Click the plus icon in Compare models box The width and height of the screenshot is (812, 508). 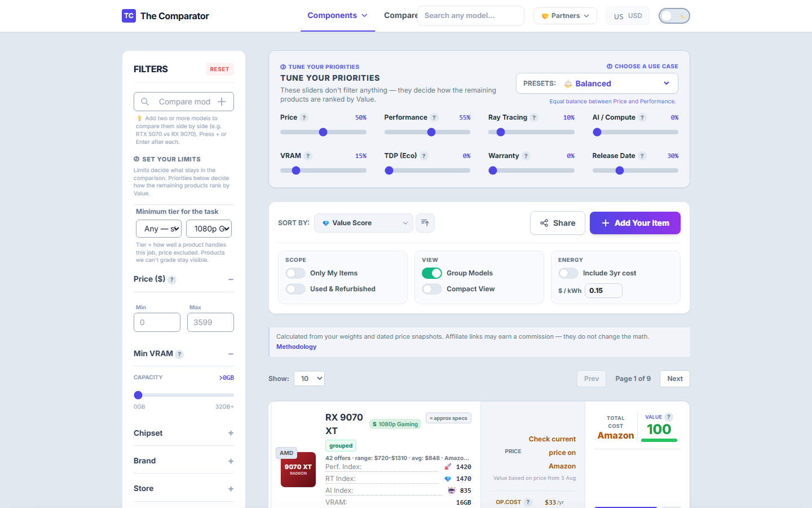[x=222, y=102]
